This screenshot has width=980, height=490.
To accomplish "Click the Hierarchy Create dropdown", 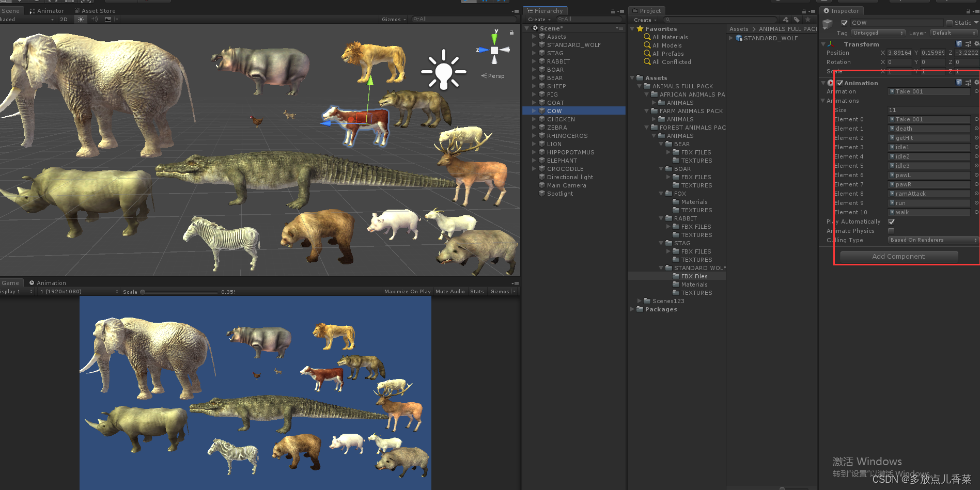I will coord(539,20).
